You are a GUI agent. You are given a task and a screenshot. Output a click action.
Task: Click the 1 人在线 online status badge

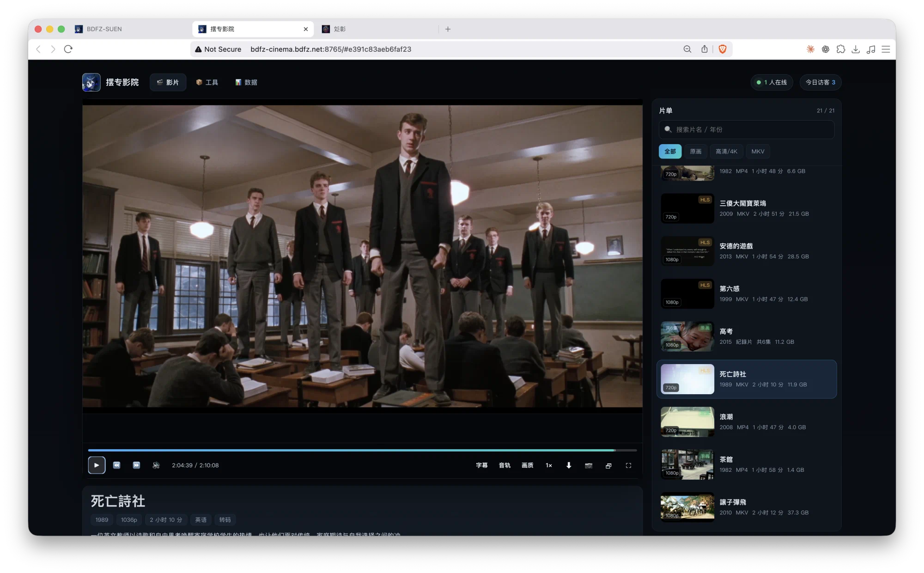coord(772,82)
